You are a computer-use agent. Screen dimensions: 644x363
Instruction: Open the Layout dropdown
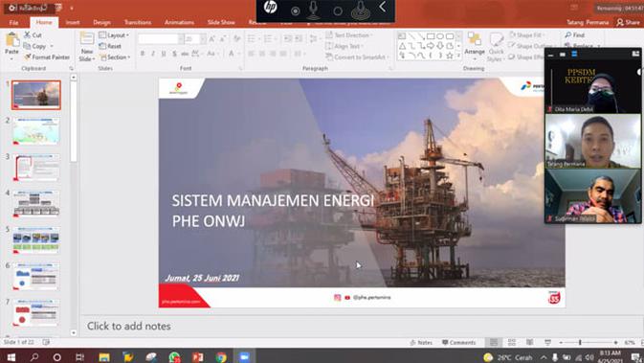click(x=114, y=35)
